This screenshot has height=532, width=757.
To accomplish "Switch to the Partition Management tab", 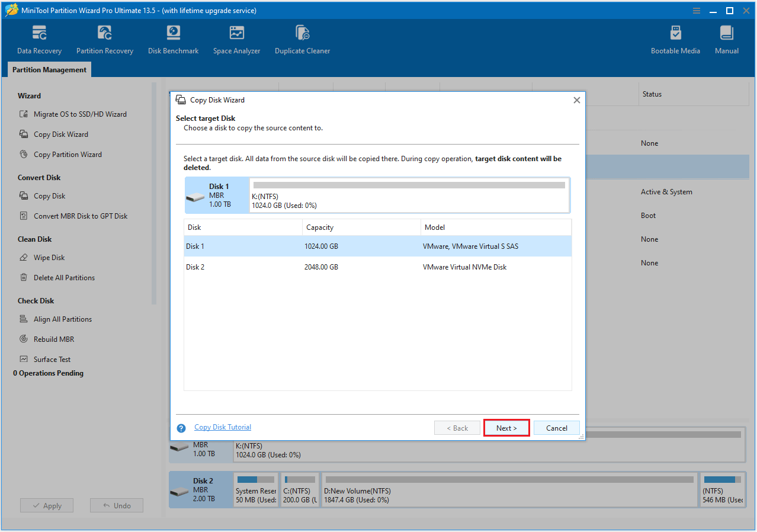I will [49, 69].
